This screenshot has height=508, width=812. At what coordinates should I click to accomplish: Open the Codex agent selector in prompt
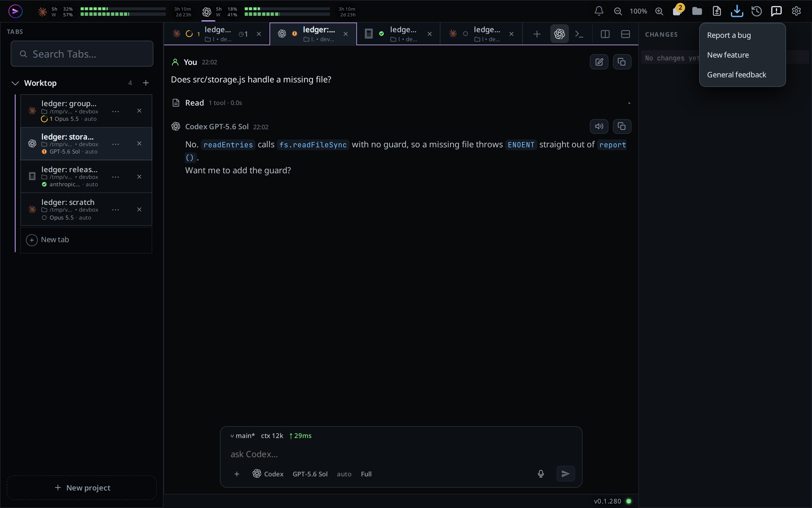[x=268, y=474]
